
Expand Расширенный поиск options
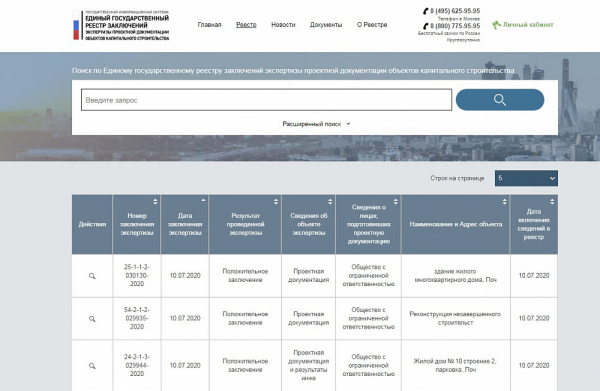point(316,124)
